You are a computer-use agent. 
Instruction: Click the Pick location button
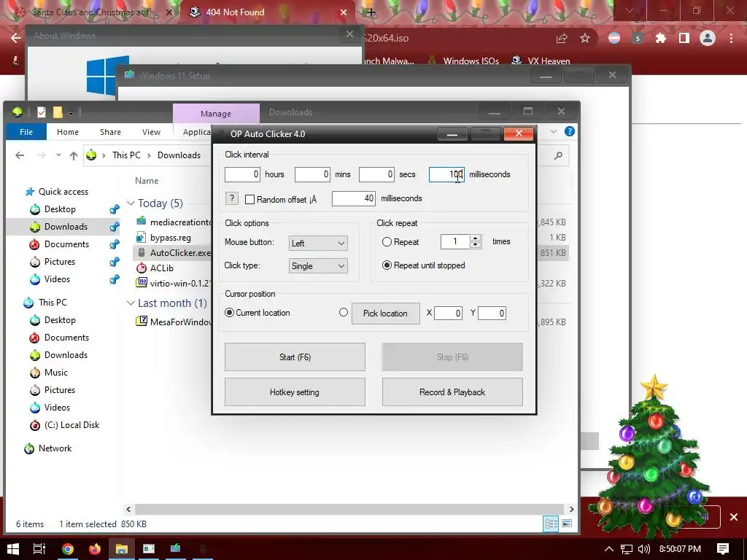[x=385, y=314]
